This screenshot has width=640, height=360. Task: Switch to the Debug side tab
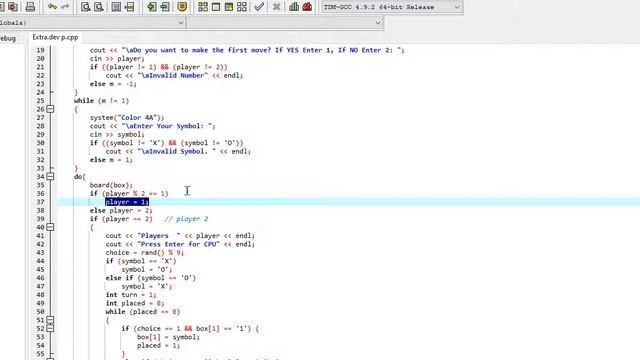8,38
